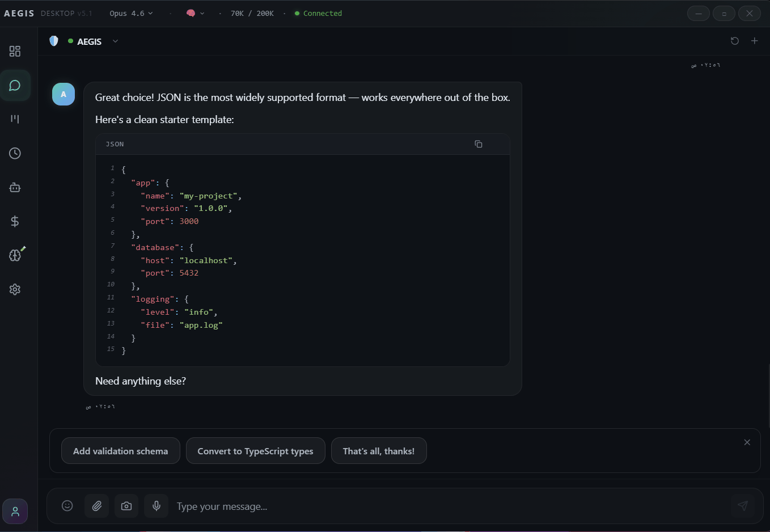770x532 pixels.
Task: Click the port value 3000 in code
Action: (189, 221)
